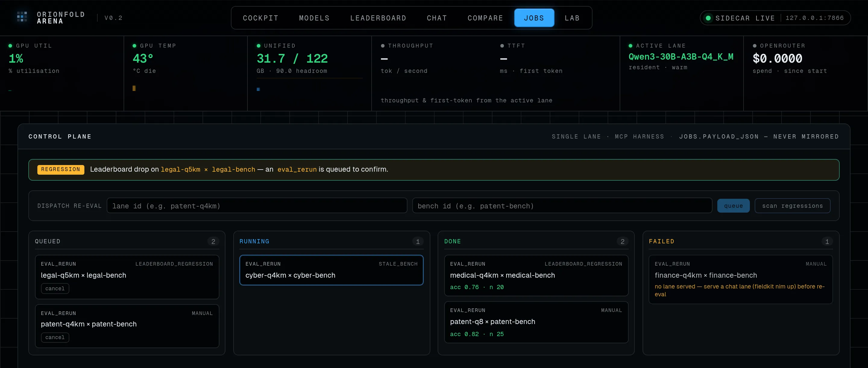The height and width of the screenshot is (368, 868).
Task: Select the active Jobs tab
Action: point(534,18)
